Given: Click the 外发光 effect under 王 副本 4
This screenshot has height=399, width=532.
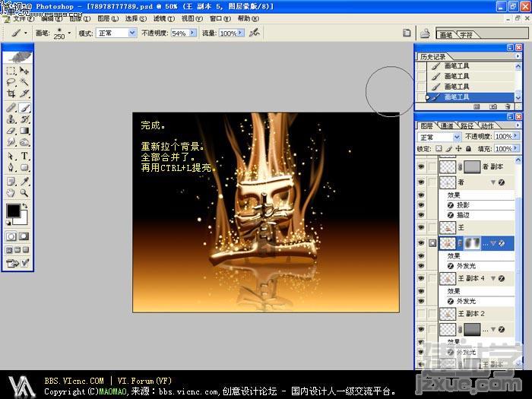Looking at the screenshot, I should (466, 301).
